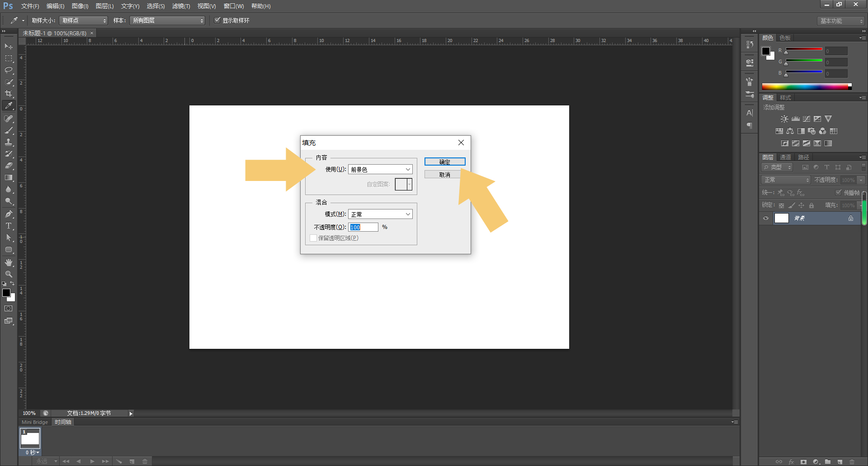868x466 pixels.
Task: Select the Crop tool
Action: pos(9,94)
